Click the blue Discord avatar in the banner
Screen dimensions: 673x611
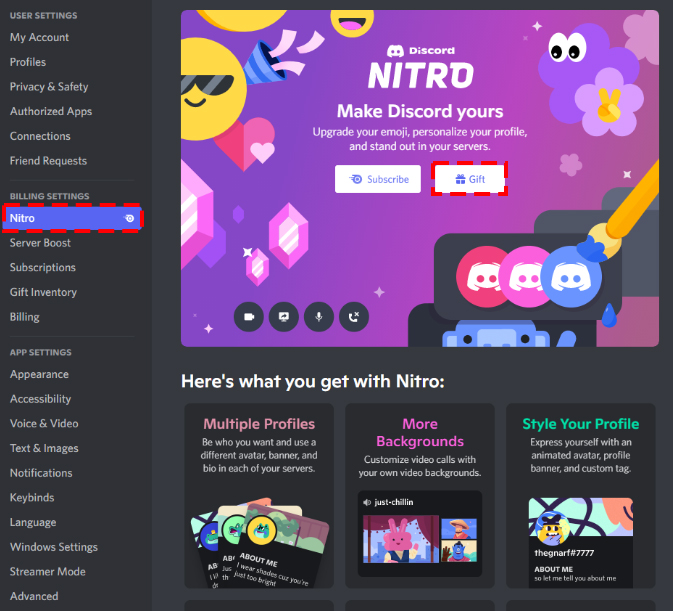(x=570, y=276)
